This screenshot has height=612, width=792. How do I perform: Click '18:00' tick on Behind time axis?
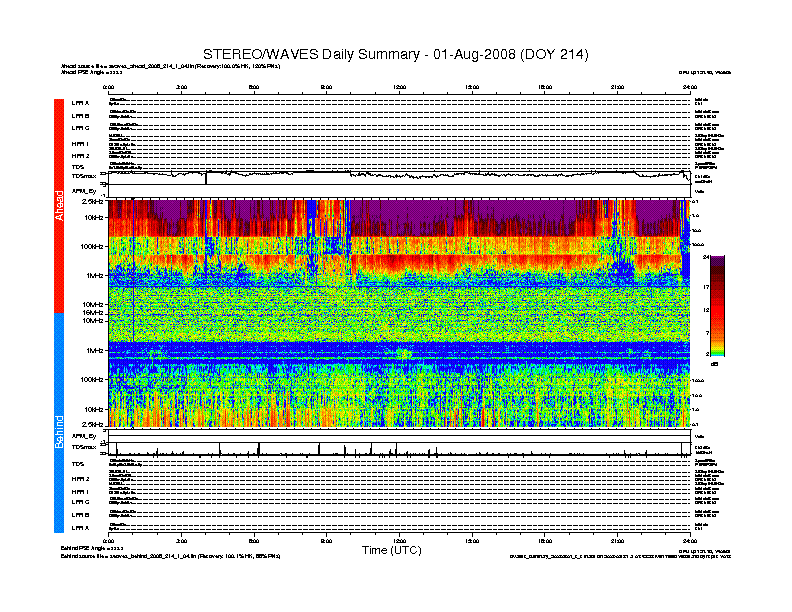click(544, 541)
